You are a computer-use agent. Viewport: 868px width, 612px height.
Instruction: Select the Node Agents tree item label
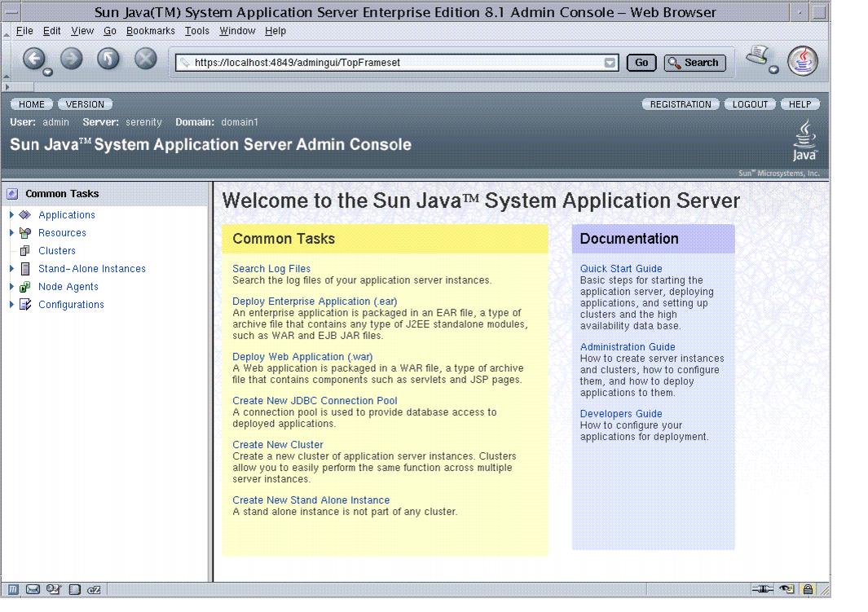[x=68, y=287]
